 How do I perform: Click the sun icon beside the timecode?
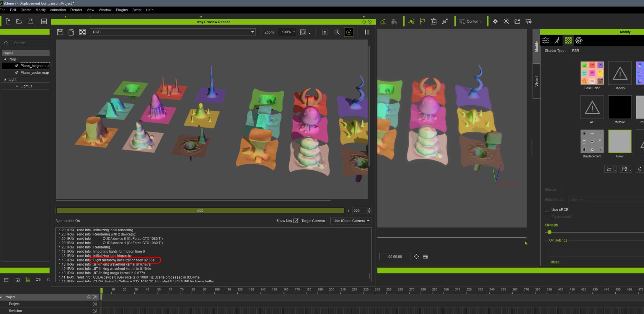pos(416,257)
